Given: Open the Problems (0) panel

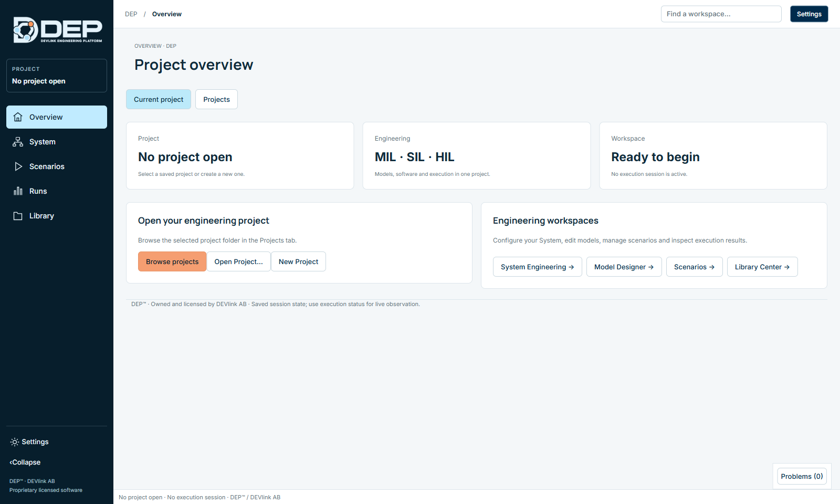Looking at the screenshot, I should (x=802, y=476).
